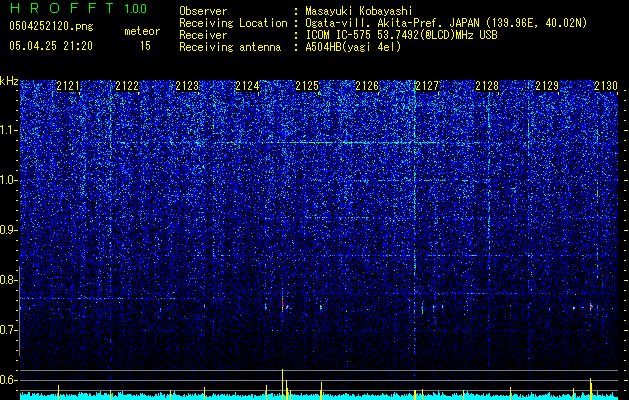
Task: Click the 2127 time marker
Action: [427, 86]
